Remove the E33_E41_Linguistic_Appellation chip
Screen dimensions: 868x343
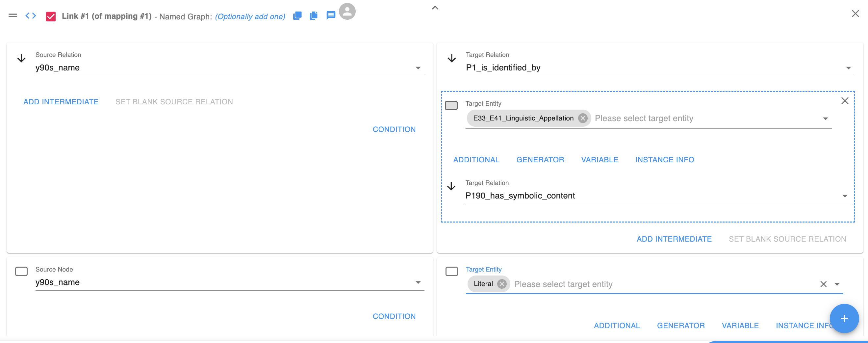tap(583, 118)
